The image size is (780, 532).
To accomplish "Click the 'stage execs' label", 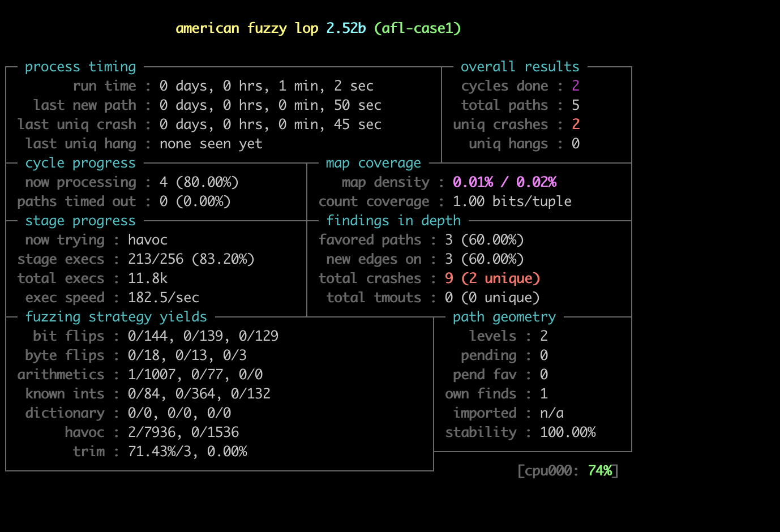I will click(61, 259).
